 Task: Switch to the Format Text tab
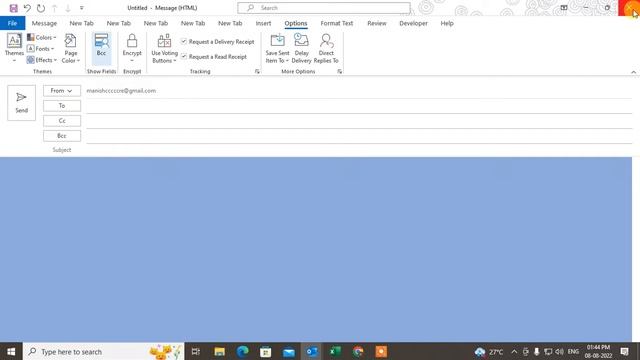[337, 23]
